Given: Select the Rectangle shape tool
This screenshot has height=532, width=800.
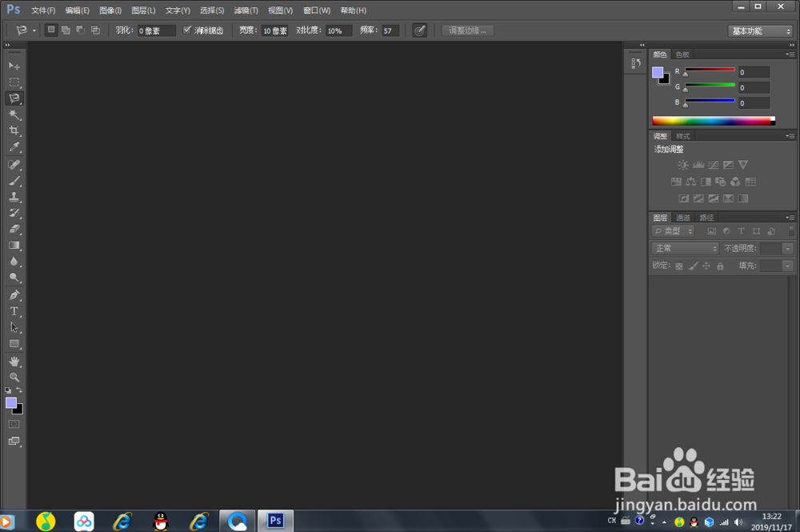Looking at the screenshot, I should 14,344.
